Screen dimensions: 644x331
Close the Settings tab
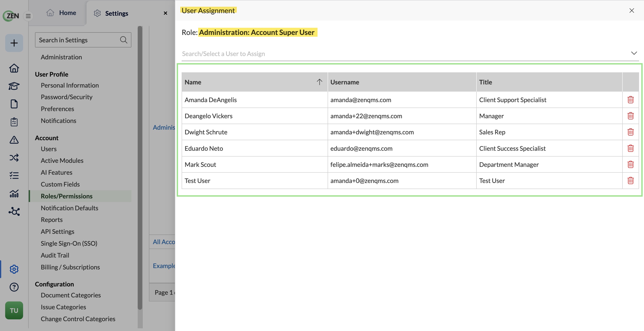165,13
